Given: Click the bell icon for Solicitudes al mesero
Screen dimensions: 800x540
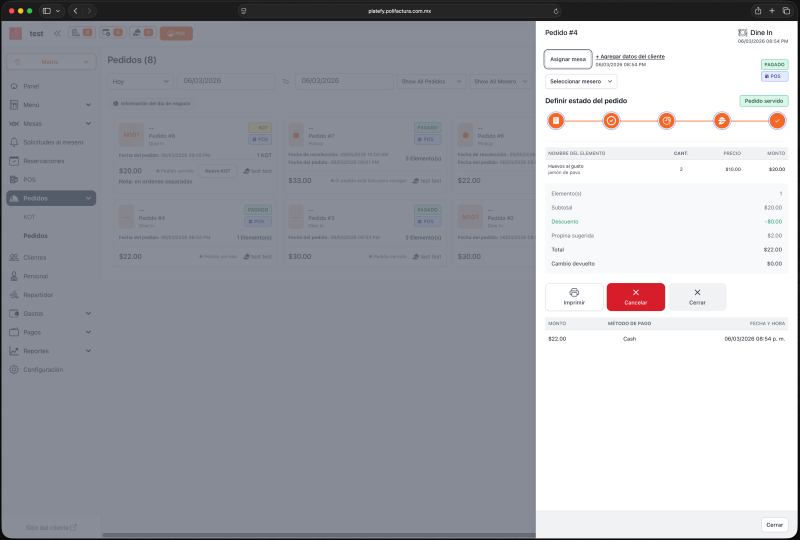Looking at the screenshot, I should click(14, 142).
